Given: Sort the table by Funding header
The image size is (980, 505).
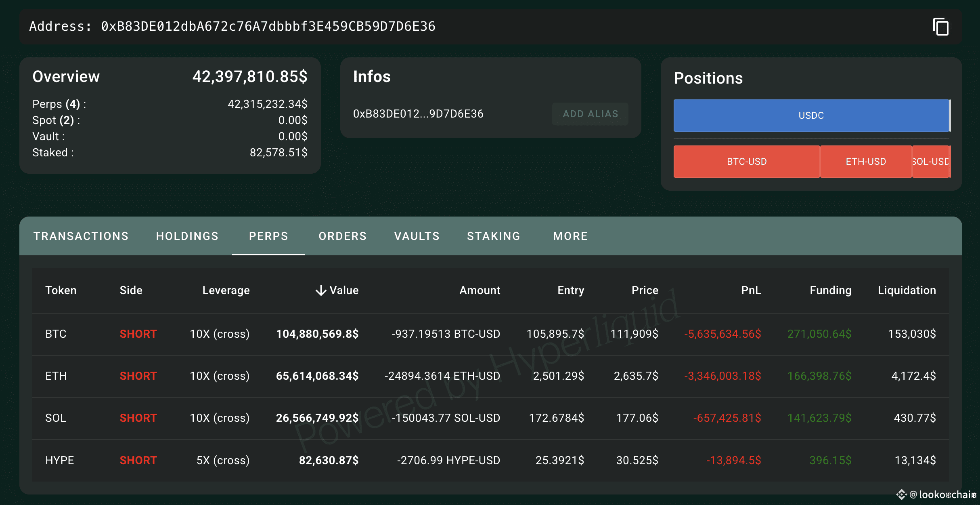Looking at the screenshot, I should point(830,290).
